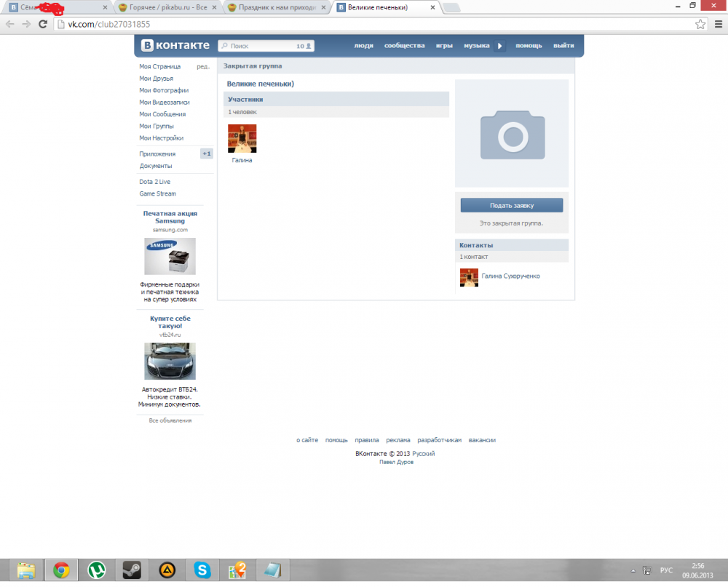Screen dimensions: 728x587
Task: Open the Мои Сообщения link
Action: pos(162,114)
